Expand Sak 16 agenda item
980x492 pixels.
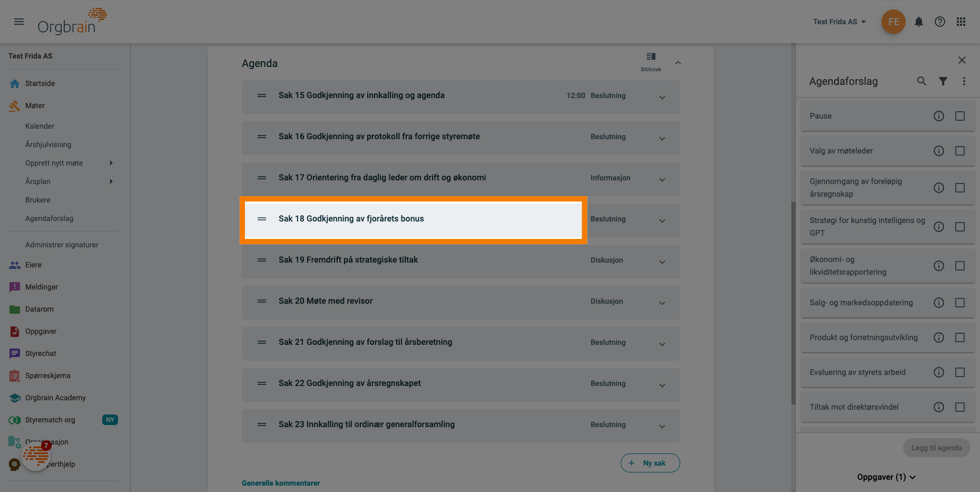(x=662, y=139)
